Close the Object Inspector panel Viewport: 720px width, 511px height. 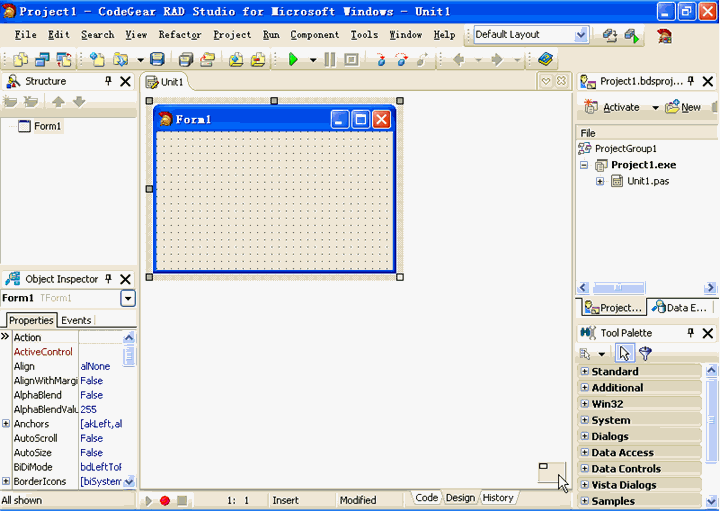click(125, 279)
